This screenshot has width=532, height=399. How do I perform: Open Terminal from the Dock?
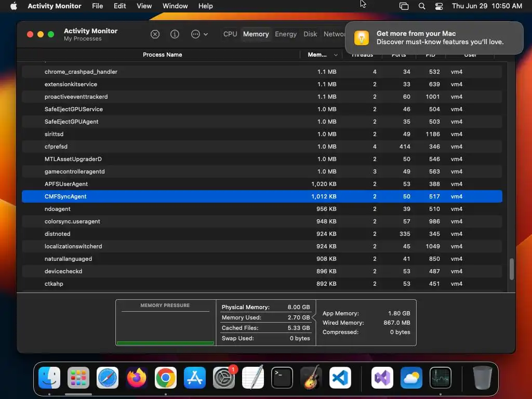click(x=282, y=378)
